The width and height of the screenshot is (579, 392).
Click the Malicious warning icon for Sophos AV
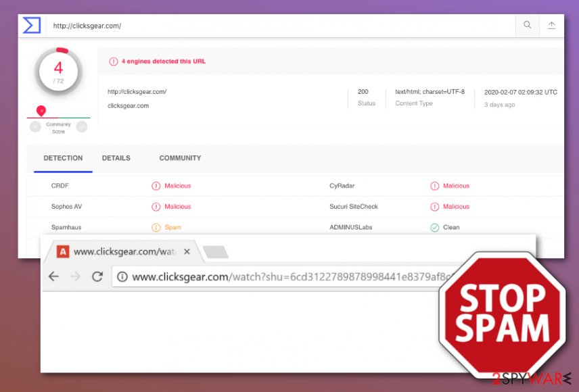click(x=156, y=207)
